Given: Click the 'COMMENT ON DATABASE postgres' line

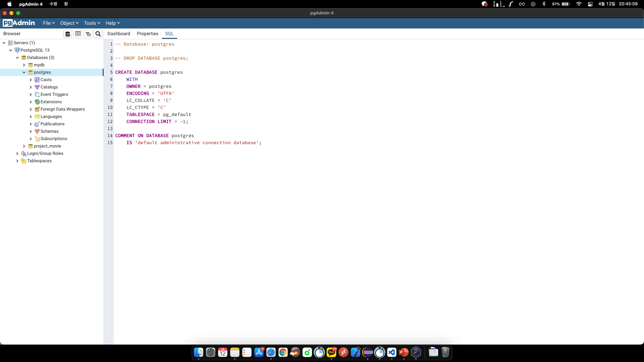Looking at the screenshot, I should [x=155, y=136].
